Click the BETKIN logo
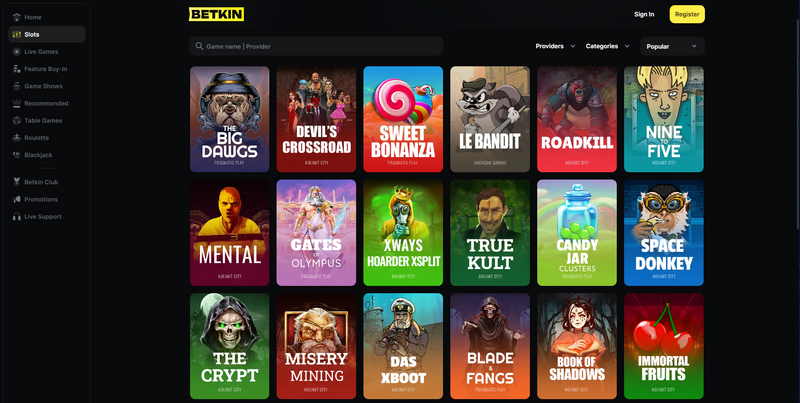The width and height of the screenshot is (800, 403). 216,14
